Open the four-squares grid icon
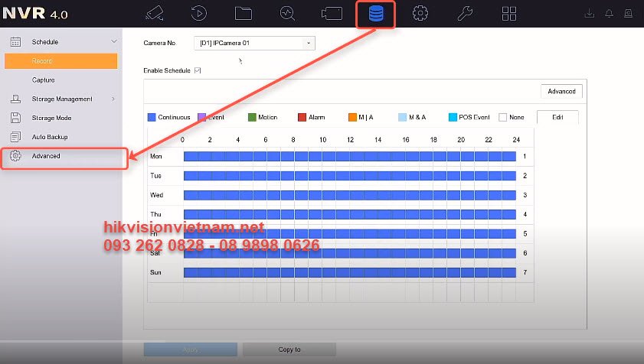 tap(509, 13)
